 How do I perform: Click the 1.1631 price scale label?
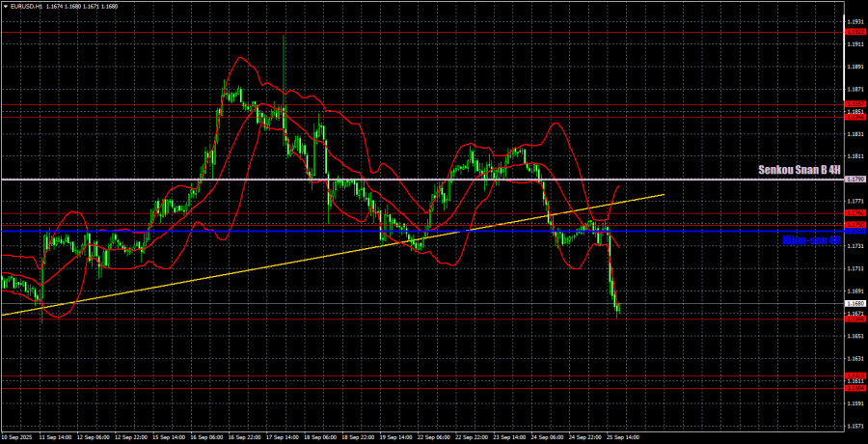click(x=854, y=359)
